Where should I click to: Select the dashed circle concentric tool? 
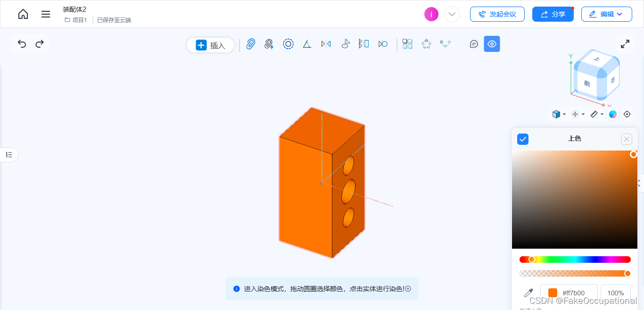tap(288, 44)
